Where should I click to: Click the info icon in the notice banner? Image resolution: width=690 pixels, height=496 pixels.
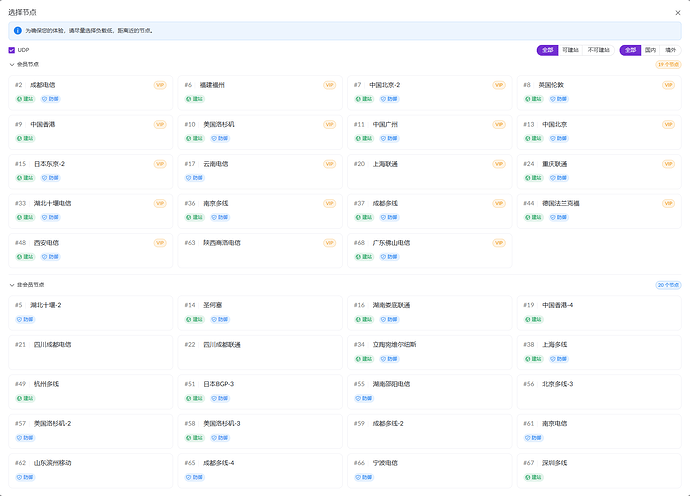(x=18, y=31)
